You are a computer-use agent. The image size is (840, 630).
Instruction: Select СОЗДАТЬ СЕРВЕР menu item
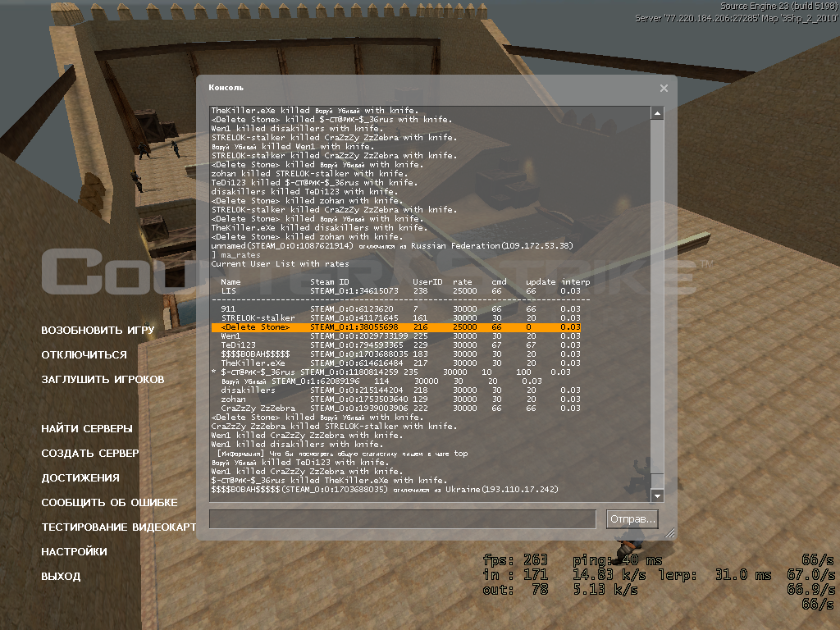click(90, 453)
